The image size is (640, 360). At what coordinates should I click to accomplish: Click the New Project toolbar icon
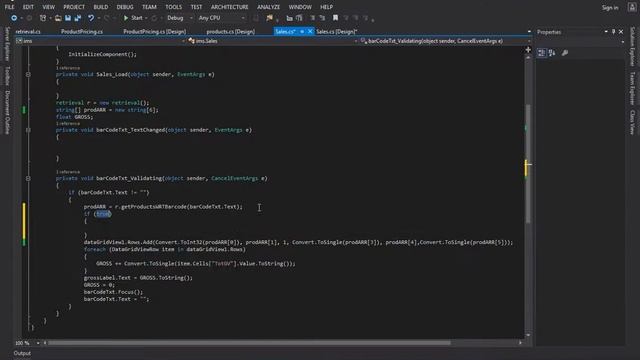click(x=43, y=18)
